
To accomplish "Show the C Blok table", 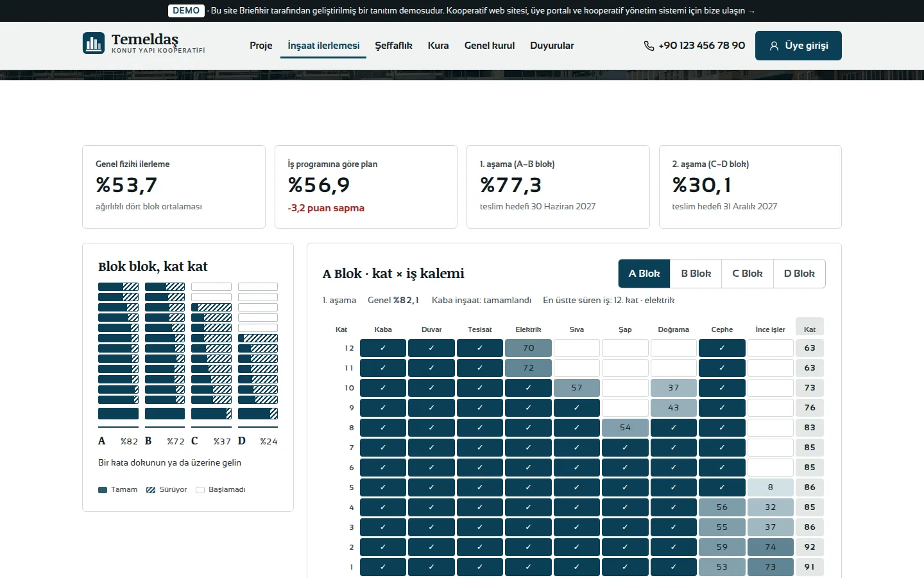I will (x=748, y=274).
